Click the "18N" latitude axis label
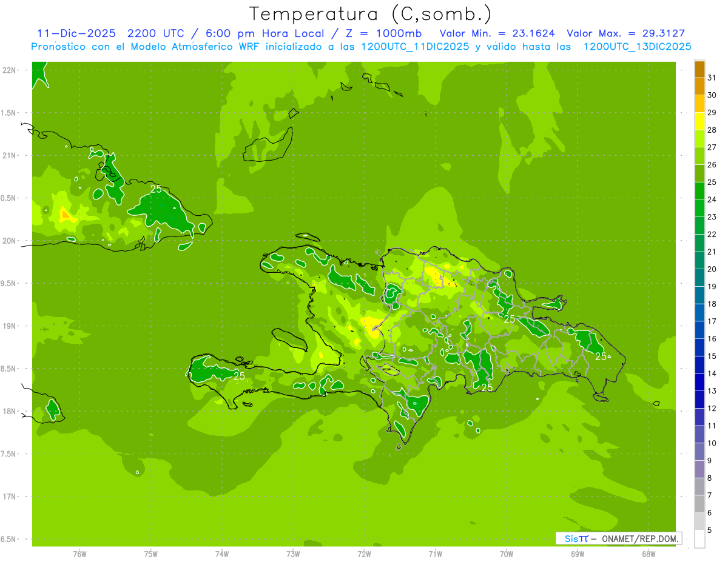Screen dimensions: 728x562 coord(9,412)
